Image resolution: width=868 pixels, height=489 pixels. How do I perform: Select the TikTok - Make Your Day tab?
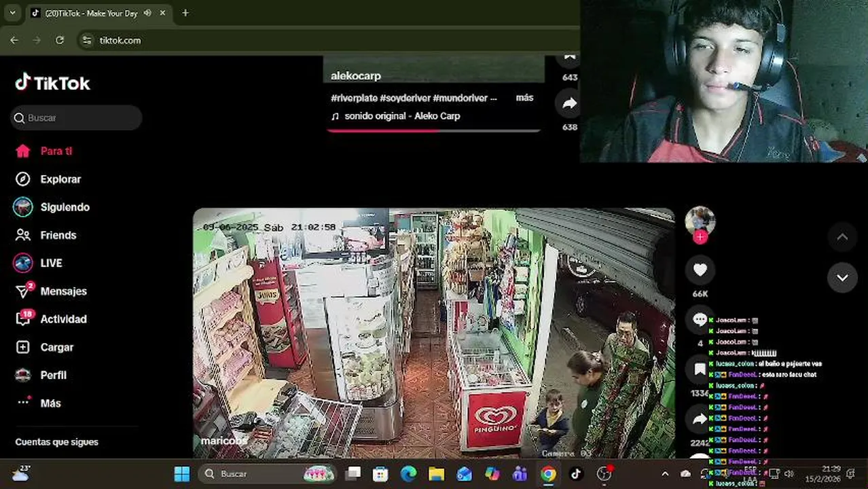coord(91,13)
